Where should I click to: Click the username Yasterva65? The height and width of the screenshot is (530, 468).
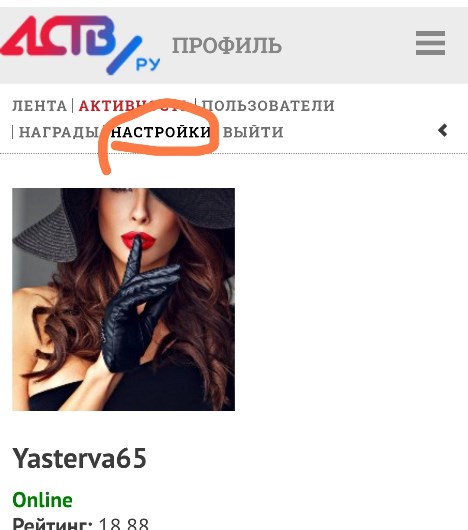(79, 458)
